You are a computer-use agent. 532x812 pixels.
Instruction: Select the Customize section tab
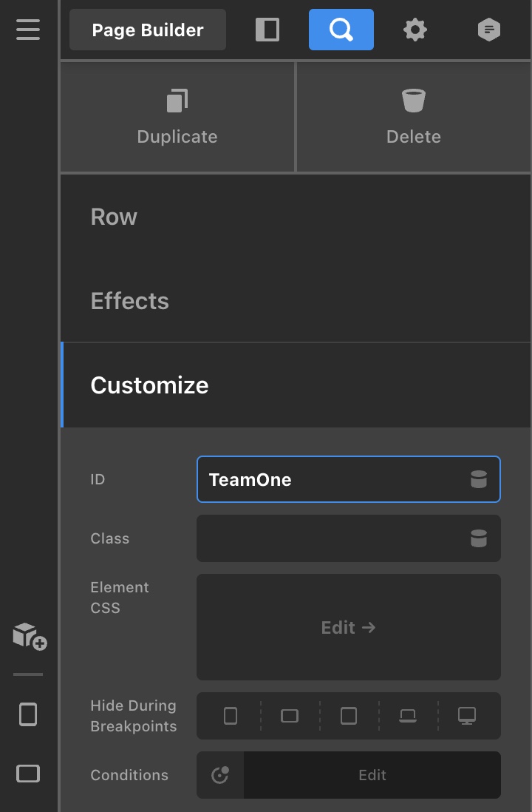(149, 385)
